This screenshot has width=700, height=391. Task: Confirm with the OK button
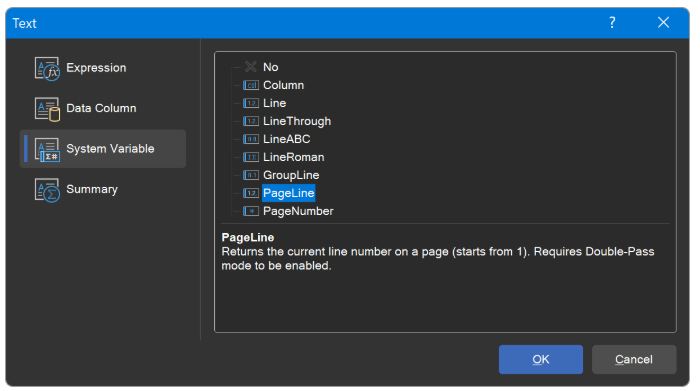coord(541,359)
